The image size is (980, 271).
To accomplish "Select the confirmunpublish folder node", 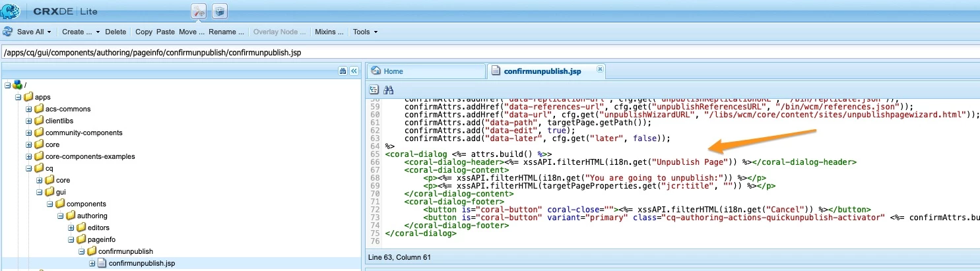I will point(125,251).
